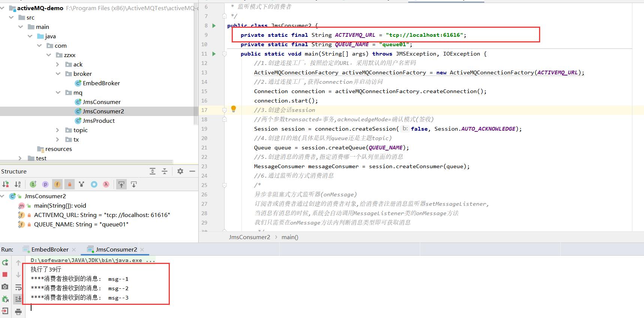Click the print console output icon
Viewport: 644px width, 318px height.
(x=18, y=311)
